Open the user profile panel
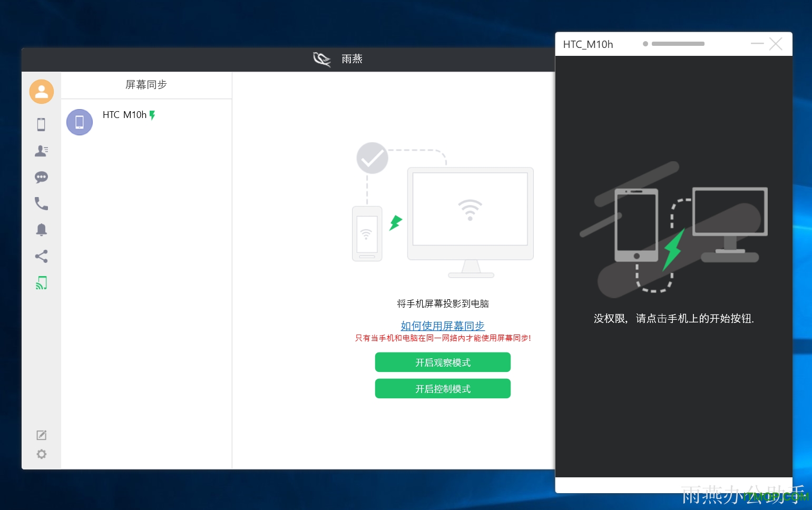This screenshot has width=812, height=510. click(41, 91)
